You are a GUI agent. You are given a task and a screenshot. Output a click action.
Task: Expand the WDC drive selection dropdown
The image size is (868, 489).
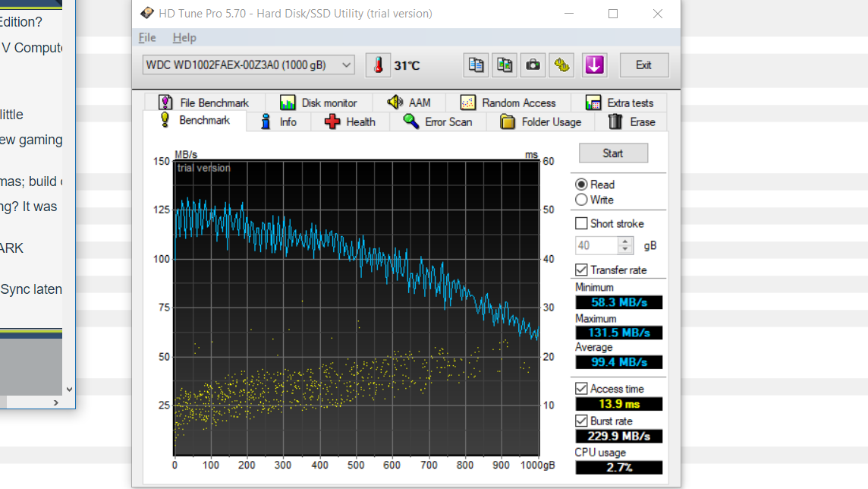(248, 65)
